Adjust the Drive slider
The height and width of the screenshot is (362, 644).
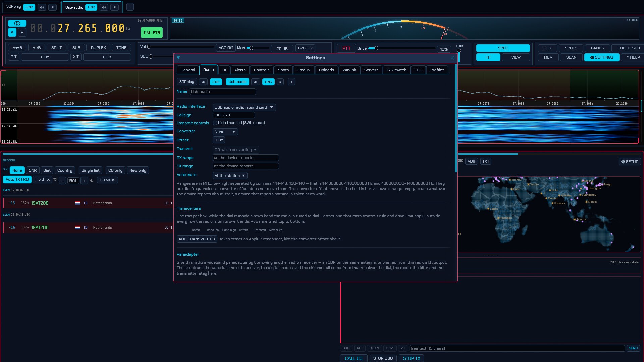[402, 48]
